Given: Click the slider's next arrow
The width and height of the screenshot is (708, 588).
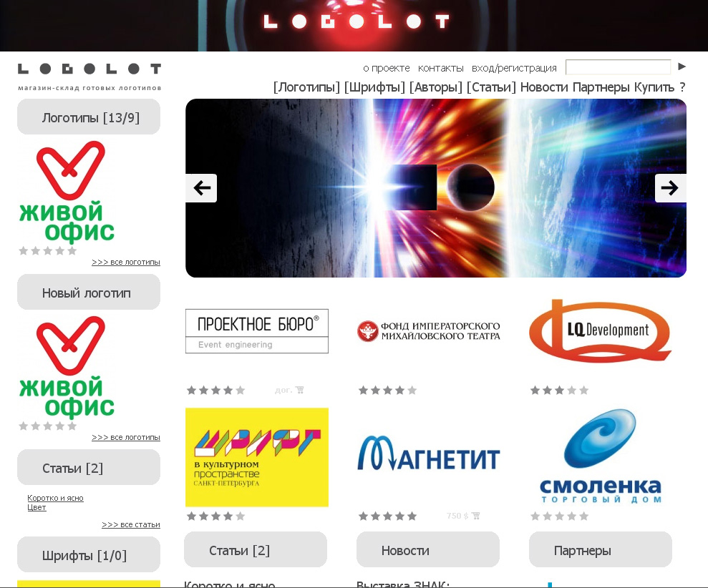Looking at the screenshot, I should [670, 187].
